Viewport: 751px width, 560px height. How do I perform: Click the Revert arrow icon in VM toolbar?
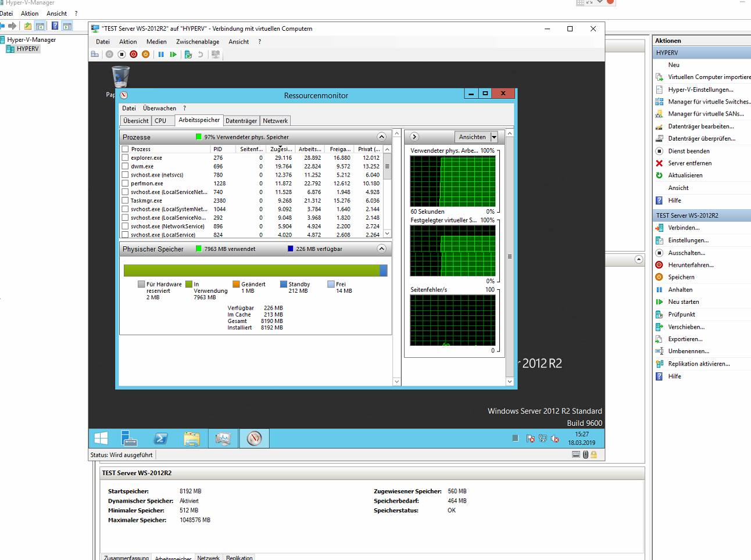(x=201, y=55)
